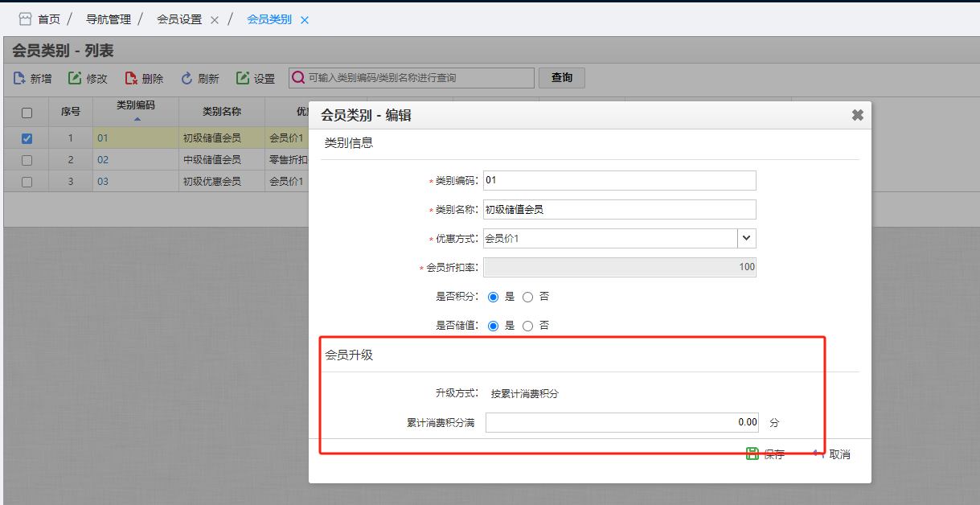
Task: Check the row 03 checkbox
Action: pyautogui.click(x=27, y=182)
